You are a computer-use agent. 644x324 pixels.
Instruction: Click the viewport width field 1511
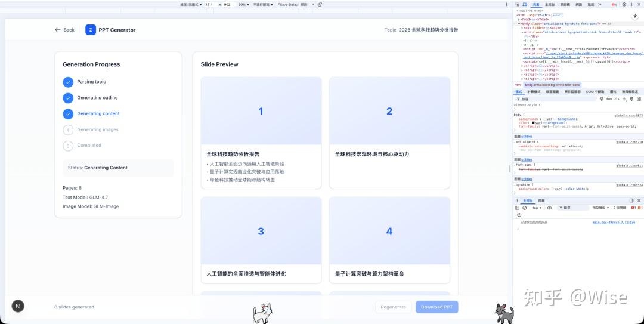tap(210, 4)
